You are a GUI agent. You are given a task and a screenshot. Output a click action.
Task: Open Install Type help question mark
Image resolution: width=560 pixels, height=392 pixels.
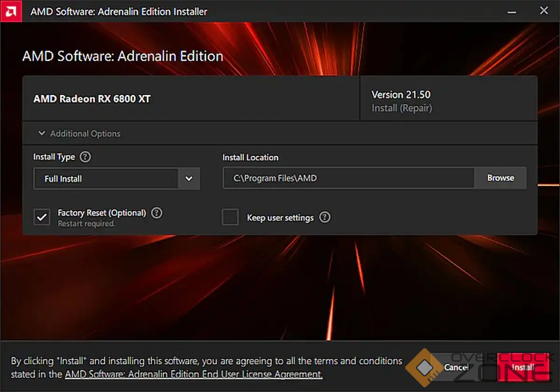click(85, 157)
